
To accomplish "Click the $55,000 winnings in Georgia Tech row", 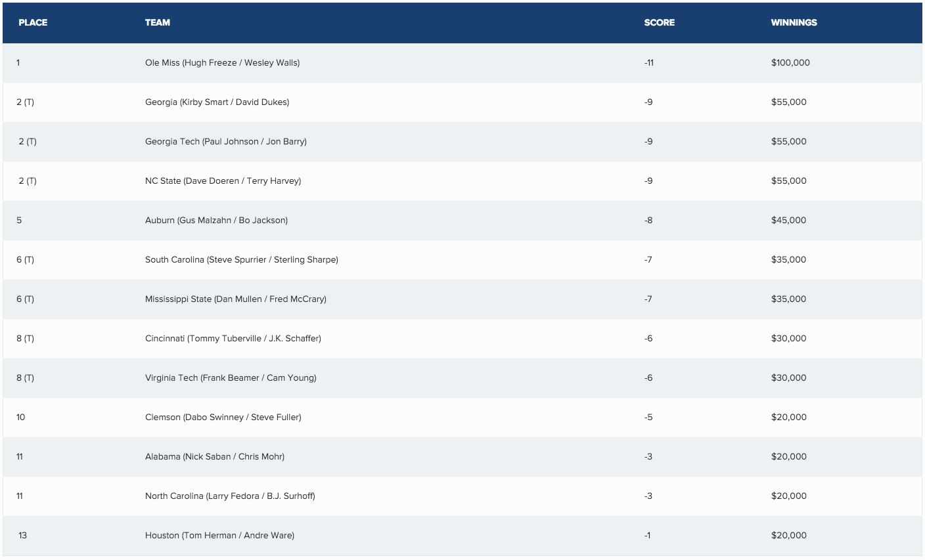I will [788, 142].
